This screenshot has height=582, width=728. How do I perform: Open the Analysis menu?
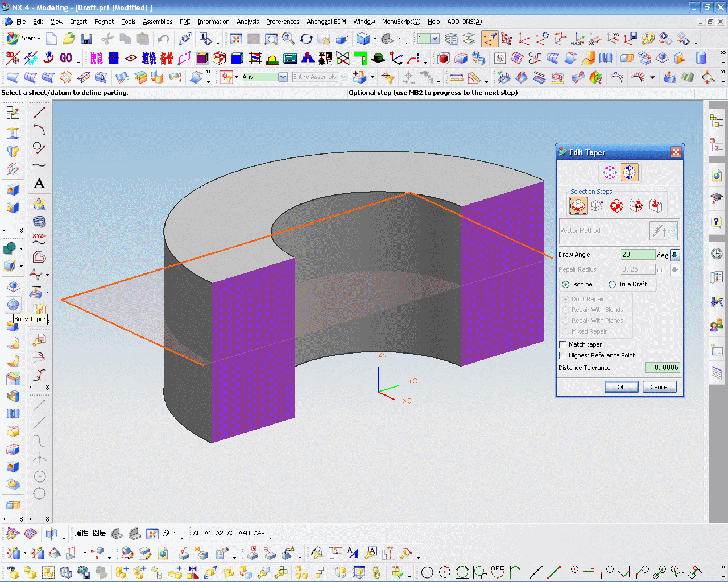(x=247, y=22)
